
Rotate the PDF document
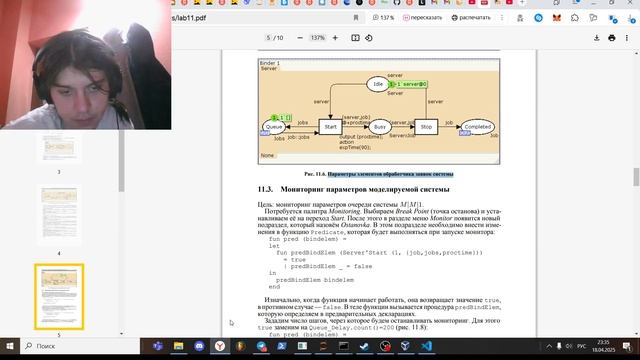(x=369, y=38)
